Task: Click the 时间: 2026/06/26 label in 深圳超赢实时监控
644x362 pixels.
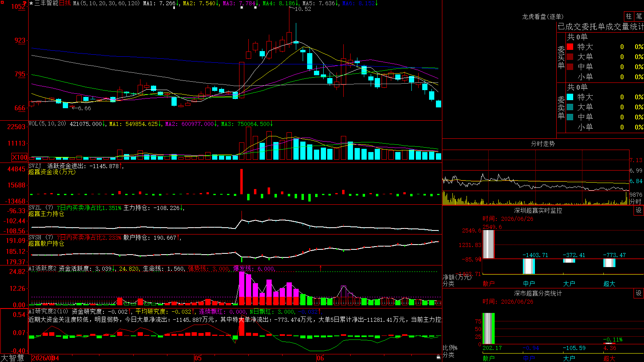Action: click(x=508, y=219)
